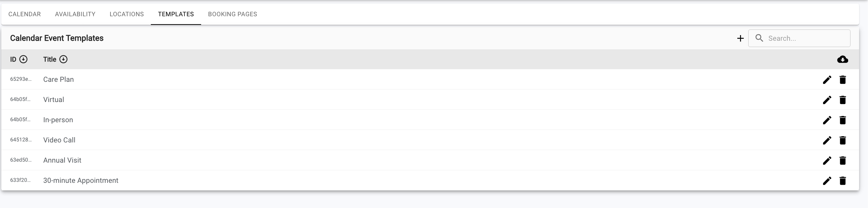Open the Availability tab
The width and height of the screenshot is (868, 208).
pyautogui.click(x=75, y=14)
